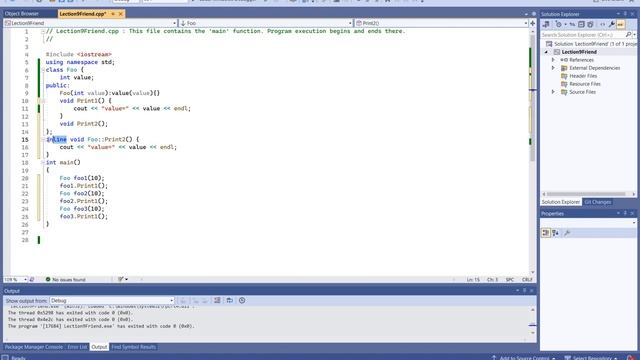Select the Output bottom tab
The height and width of the screenshot is (360, 640).
coord(99,347)
